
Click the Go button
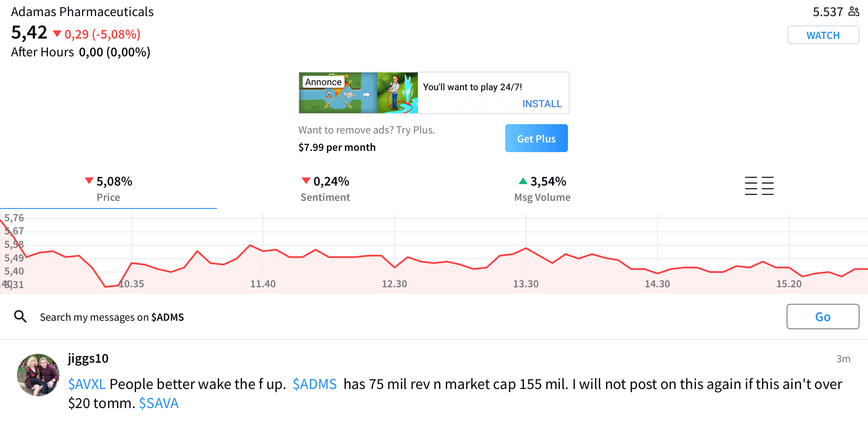(823, 317)
